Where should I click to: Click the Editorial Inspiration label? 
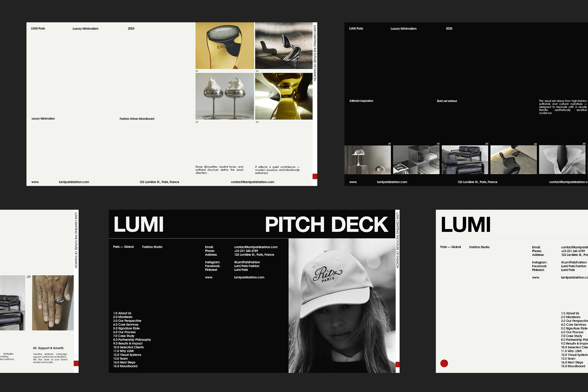tap(361, 101)
